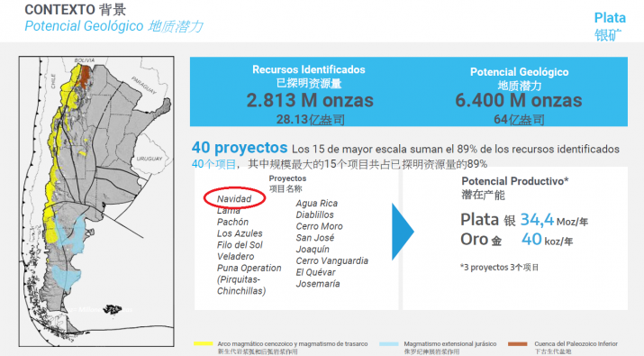
Task: Click the Los Azules project
Action: pyautogui.click(x=240, y=233)
